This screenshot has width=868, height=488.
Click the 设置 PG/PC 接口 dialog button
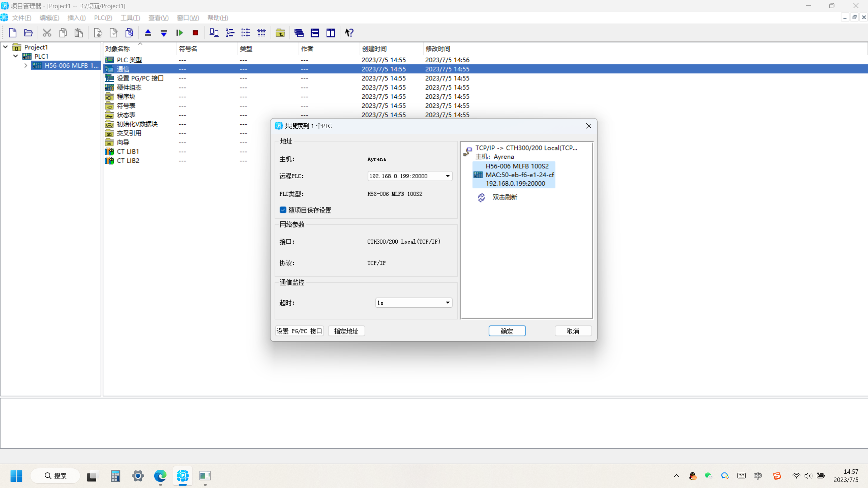pos(299,331)
